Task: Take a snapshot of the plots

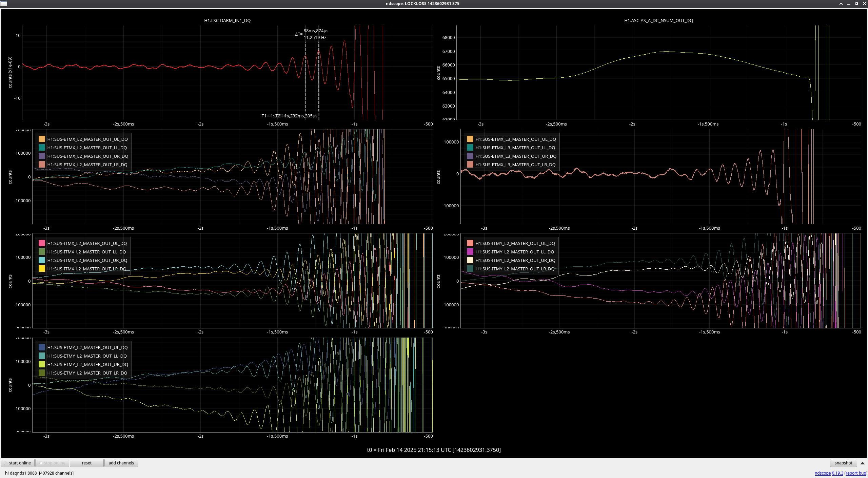Action: 843,463
